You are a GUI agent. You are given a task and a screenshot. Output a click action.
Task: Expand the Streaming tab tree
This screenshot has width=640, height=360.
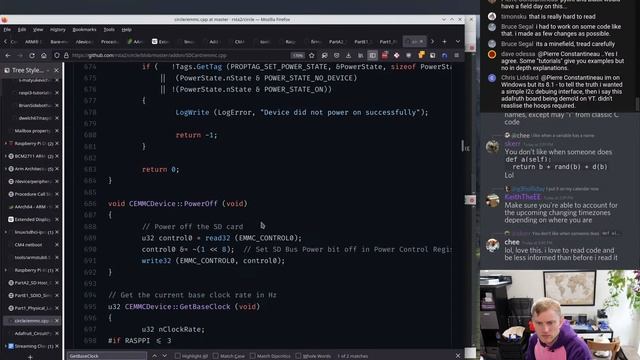click(6, 346)
